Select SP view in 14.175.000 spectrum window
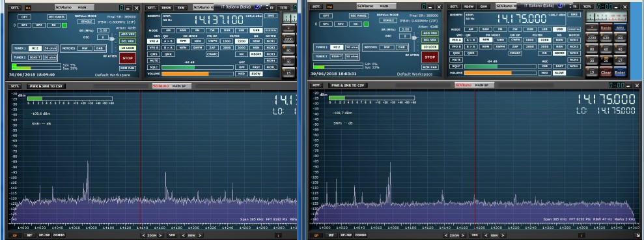The image size is (644, 240). pyautogui.click(x=316, y=235)
